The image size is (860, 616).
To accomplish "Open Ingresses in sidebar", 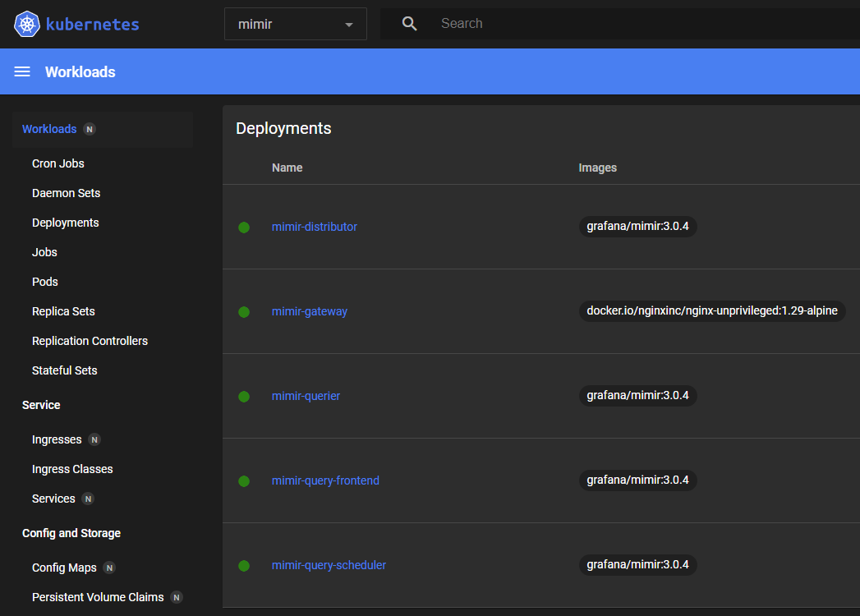I will click(x=57, y=440).
